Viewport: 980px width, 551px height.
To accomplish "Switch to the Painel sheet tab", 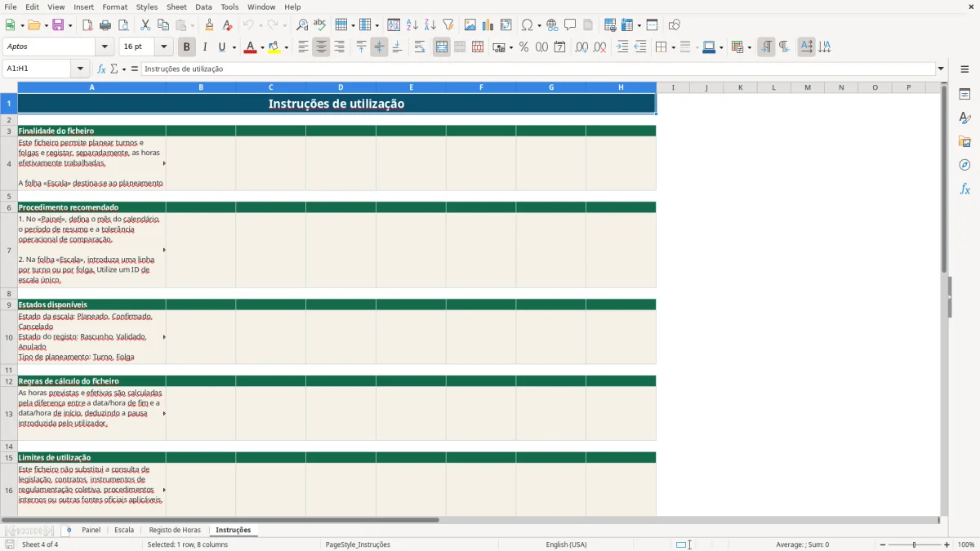I will (91, 530).
